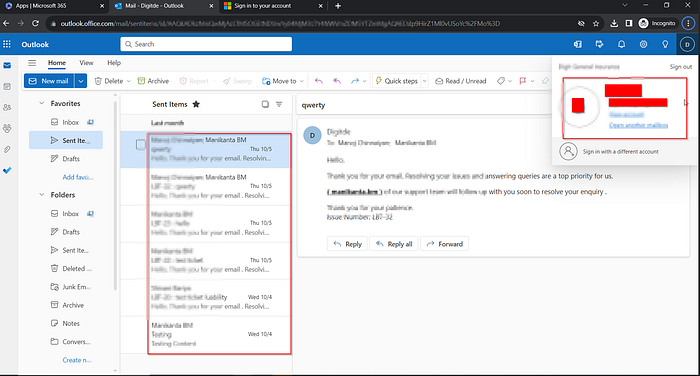Image resolution: width=700 pixels, height=376 pixels.
Task: Click the account avatar D in header
Action: click(687, 44)
